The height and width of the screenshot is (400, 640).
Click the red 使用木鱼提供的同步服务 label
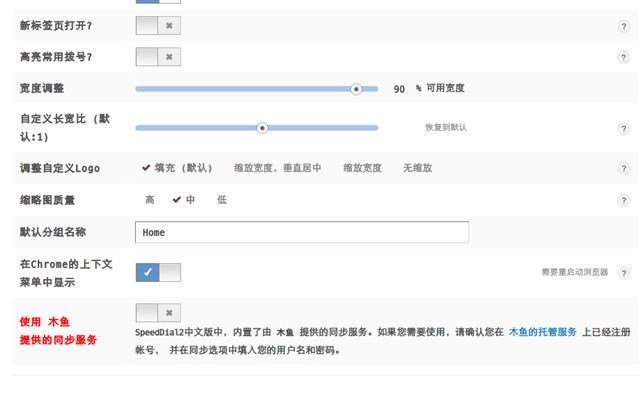[58, 331]
